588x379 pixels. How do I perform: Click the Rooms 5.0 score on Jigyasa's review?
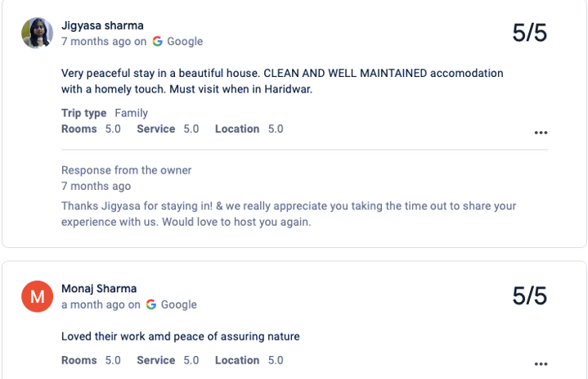point(91,129)
